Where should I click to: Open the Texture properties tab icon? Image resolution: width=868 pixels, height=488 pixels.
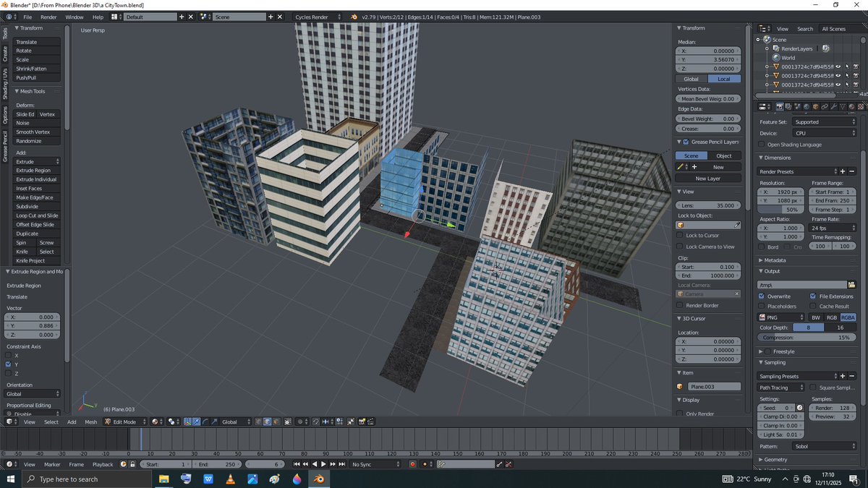[x=861, y=107]
